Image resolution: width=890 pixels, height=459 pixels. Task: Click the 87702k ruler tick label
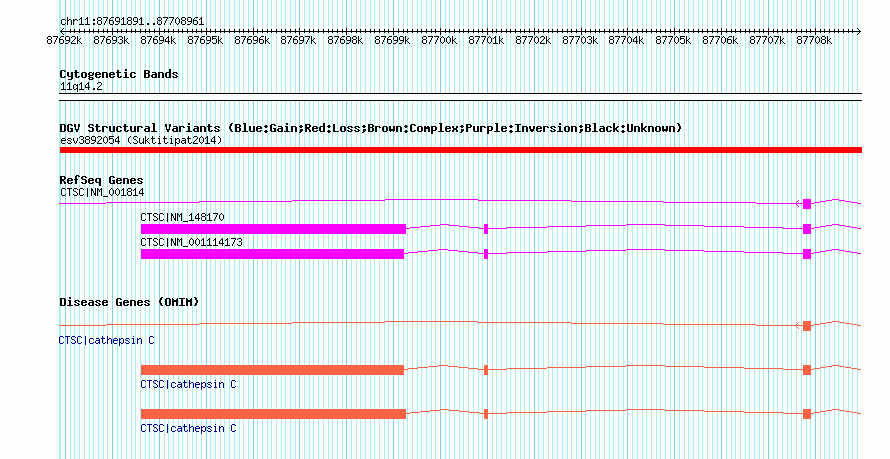click(x=533, y=40)
